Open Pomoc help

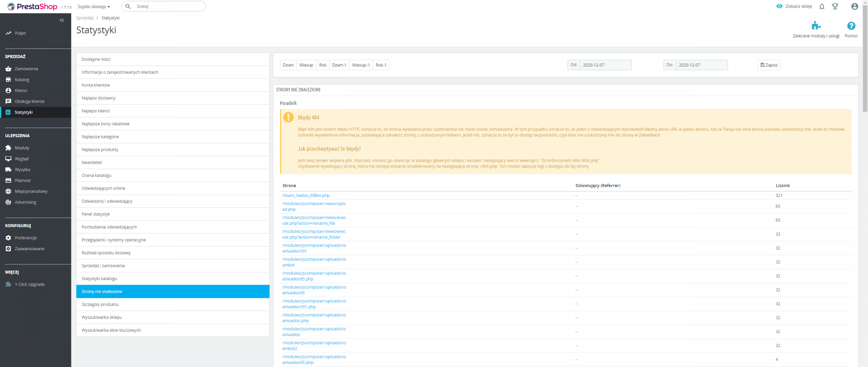[x=851, y=30]
